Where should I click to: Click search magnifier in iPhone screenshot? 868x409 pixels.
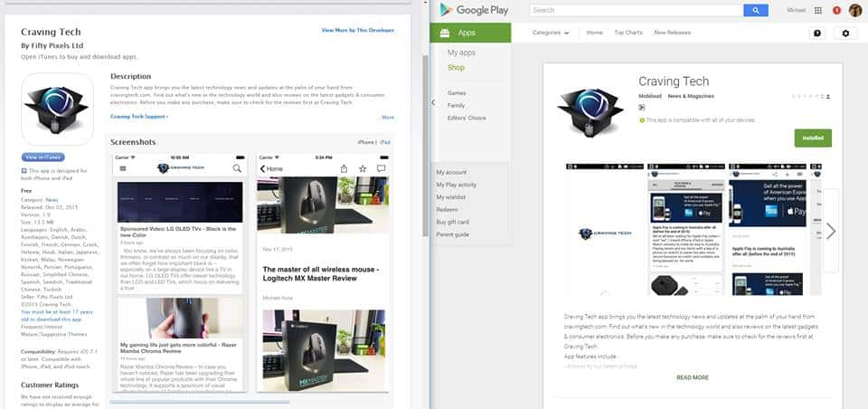[x=237, y=168]
